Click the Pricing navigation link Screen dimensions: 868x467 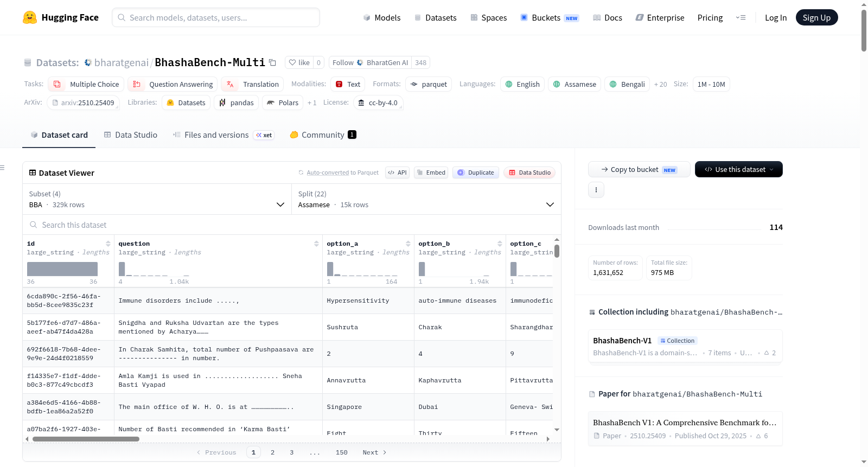tap(710, 17)
